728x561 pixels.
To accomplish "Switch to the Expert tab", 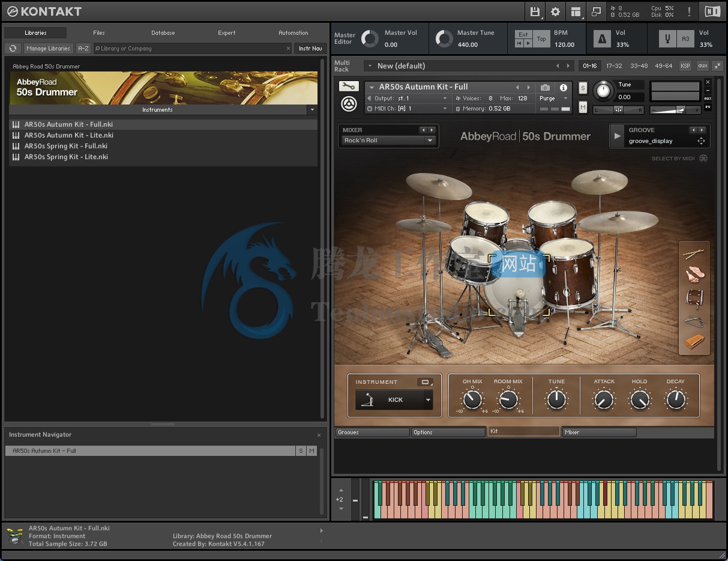I will click(x=227, y=33).
